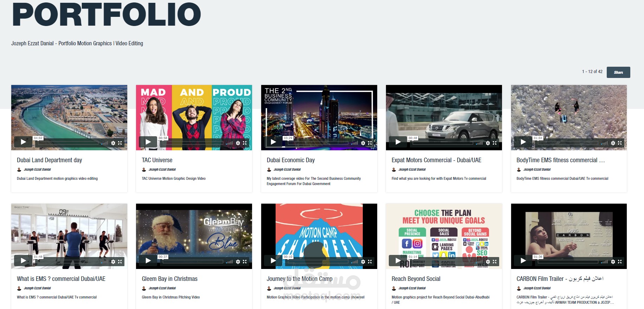Adjust volume bars on TAC Universe player
The image size is (644, 309).
click(x=230, y=143)
